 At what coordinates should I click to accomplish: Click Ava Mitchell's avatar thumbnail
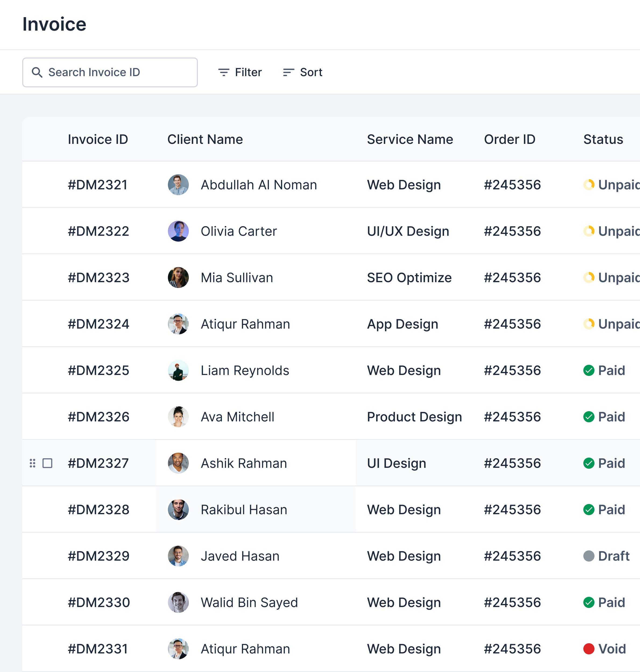point(178,417)
